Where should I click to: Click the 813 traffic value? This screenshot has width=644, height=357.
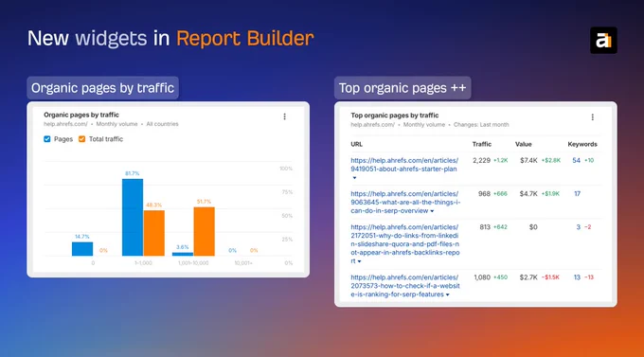[485, 227]
